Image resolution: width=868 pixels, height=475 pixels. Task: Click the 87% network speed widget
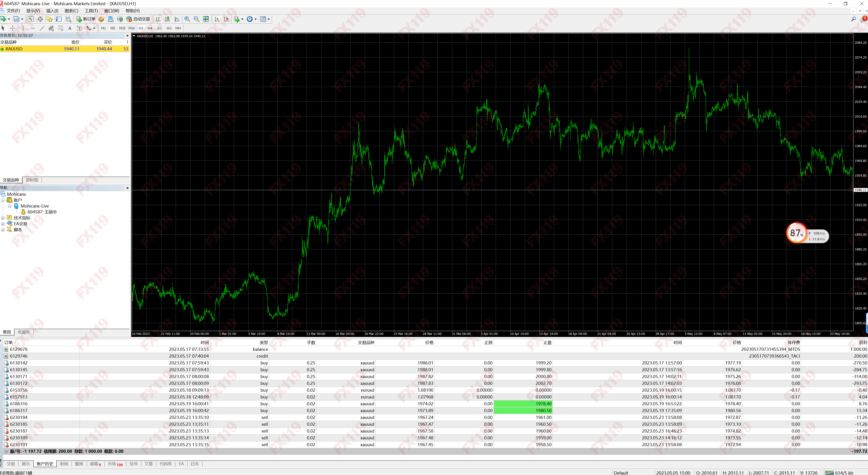pos(807,233)
